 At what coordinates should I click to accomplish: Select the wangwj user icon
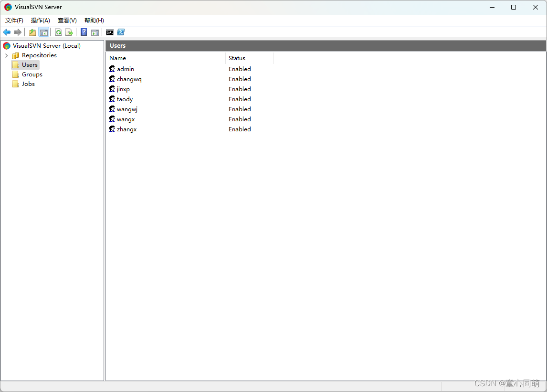[112, 109]
